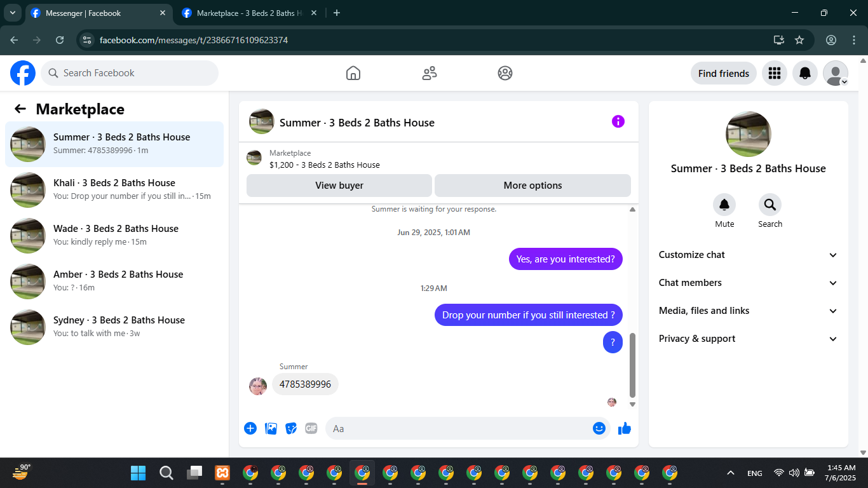Open weather widget showing 90°
The image size is (868, 488).
21,472
